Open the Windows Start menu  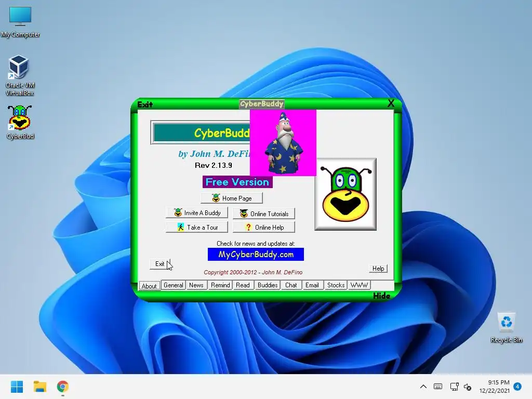coord(17,387)
